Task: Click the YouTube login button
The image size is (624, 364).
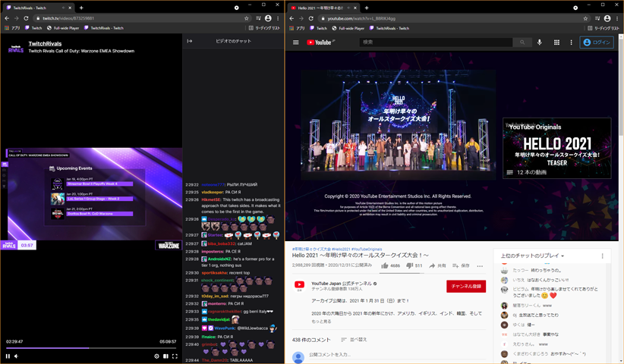Action: [597, 42]
